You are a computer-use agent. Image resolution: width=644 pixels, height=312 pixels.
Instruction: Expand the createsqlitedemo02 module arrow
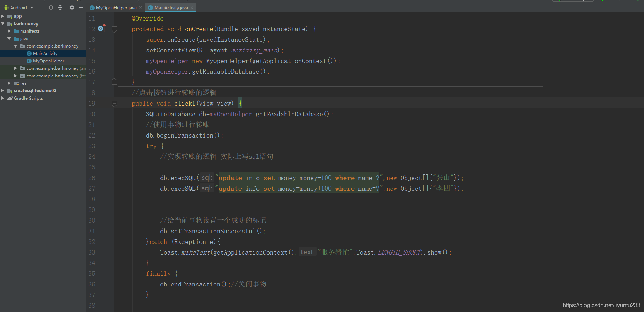(3, 90)
